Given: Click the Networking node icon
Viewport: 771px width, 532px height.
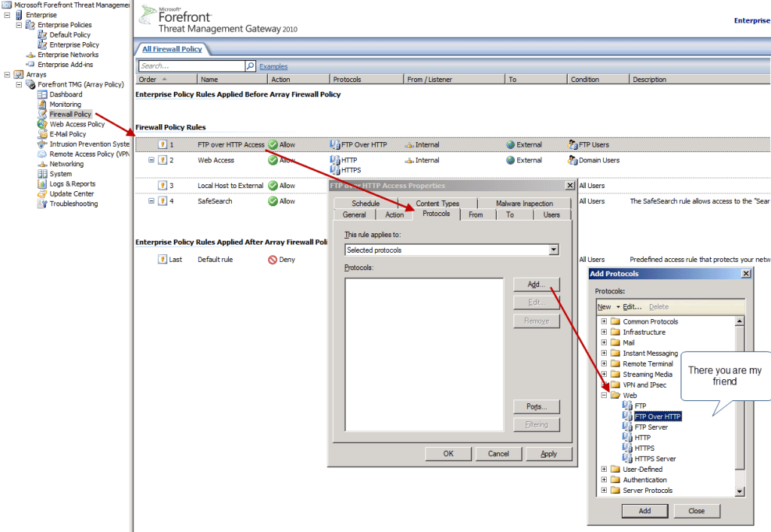Looking at the screenshot, I should [x=42, y=164].
